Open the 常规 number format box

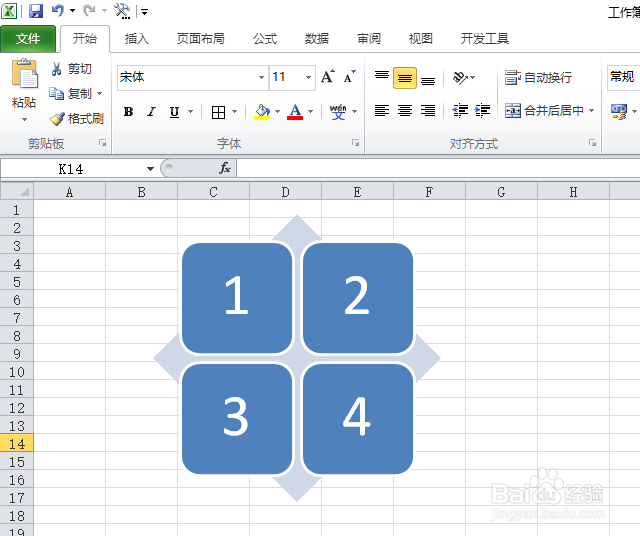[623, 77]
